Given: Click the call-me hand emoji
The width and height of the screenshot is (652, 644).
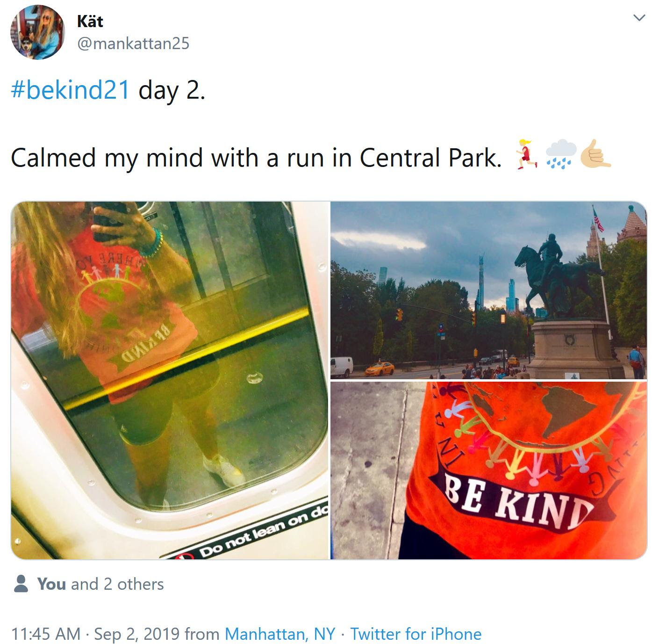Looking at the screenshot, I should 595,154.
